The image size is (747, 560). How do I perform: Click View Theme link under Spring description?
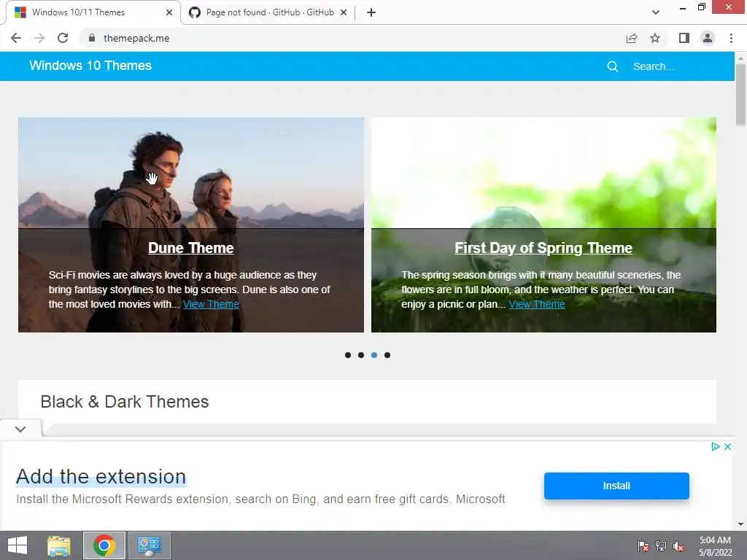pos(537,304)
